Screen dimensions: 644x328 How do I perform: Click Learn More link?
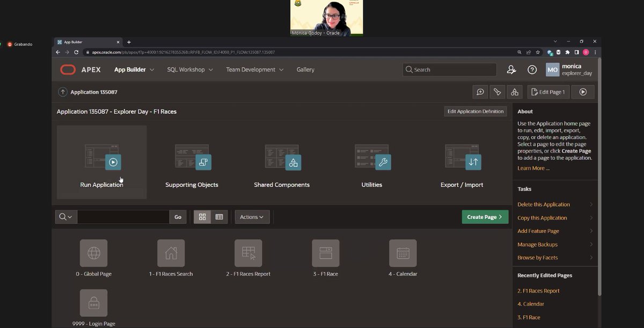533,168
